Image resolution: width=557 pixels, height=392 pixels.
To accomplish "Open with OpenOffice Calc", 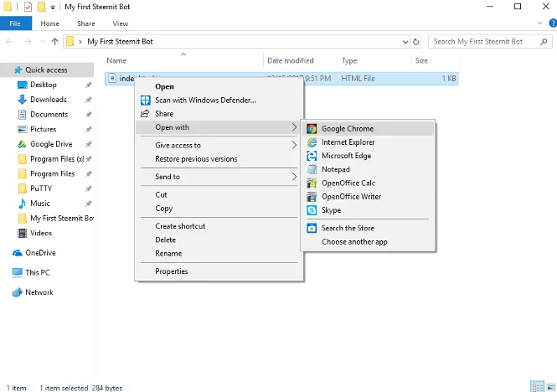I will point(348,183).
